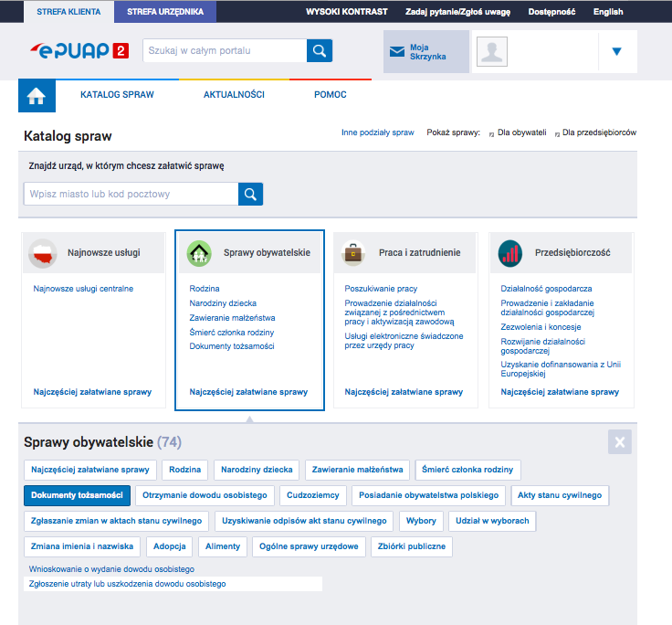
Task: Select Ogólne sprawy urzędowe tag
Action: [309, 546]
